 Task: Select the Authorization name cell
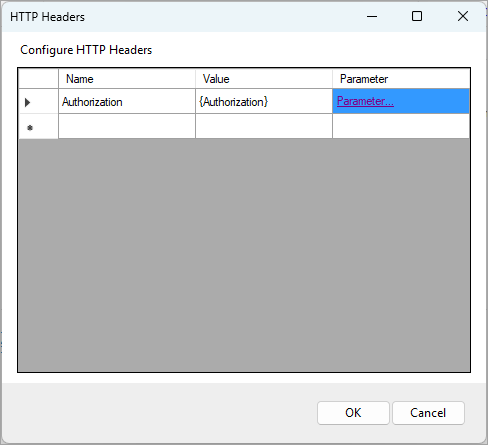127,101
